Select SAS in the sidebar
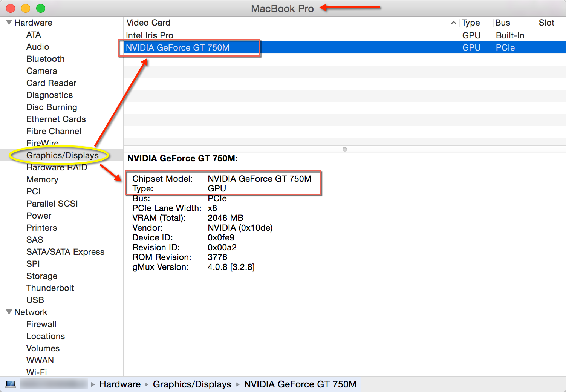 coord(35,240)
